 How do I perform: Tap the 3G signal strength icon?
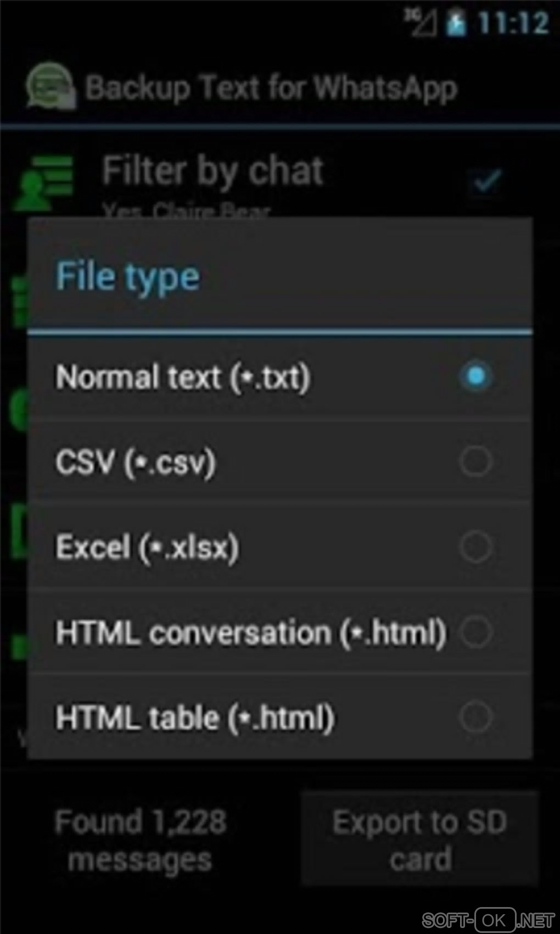click(421, 23)
